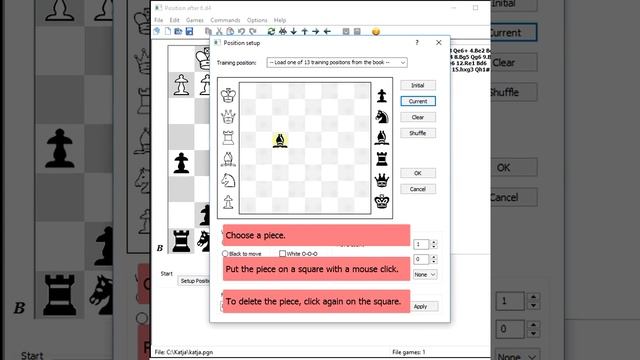Select the black pawn piece in palette
The image size is (640, 360).
click(x=382, y=96)
